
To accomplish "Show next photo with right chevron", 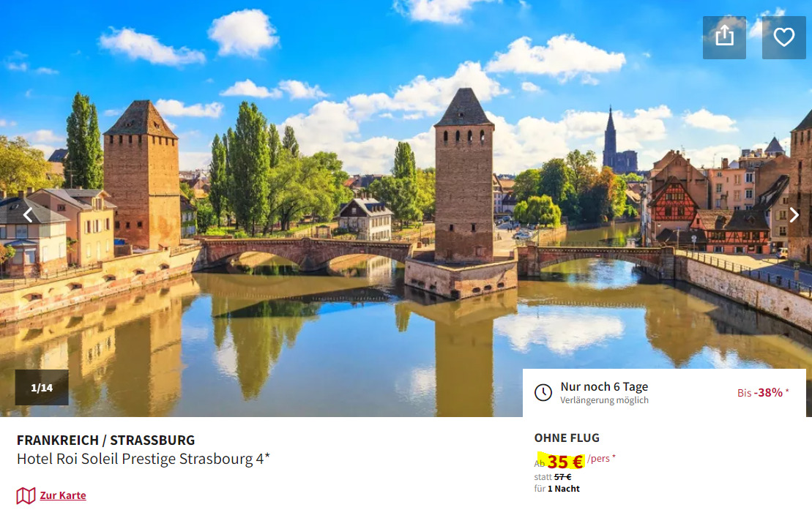I will (x=794, y=214).
